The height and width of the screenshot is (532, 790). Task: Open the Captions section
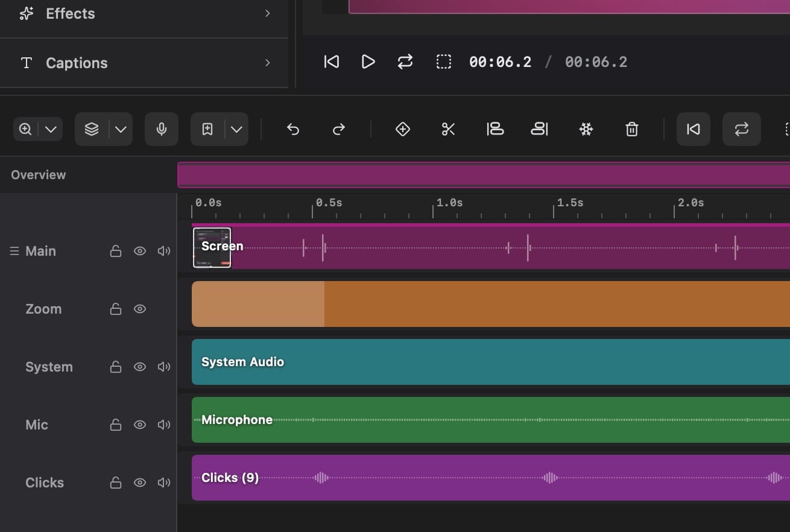pyautogui.click(x=144, y=63)
